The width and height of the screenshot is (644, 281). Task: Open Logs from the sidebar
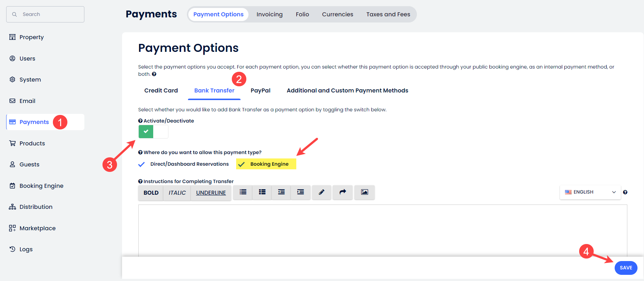coord(26,249)
